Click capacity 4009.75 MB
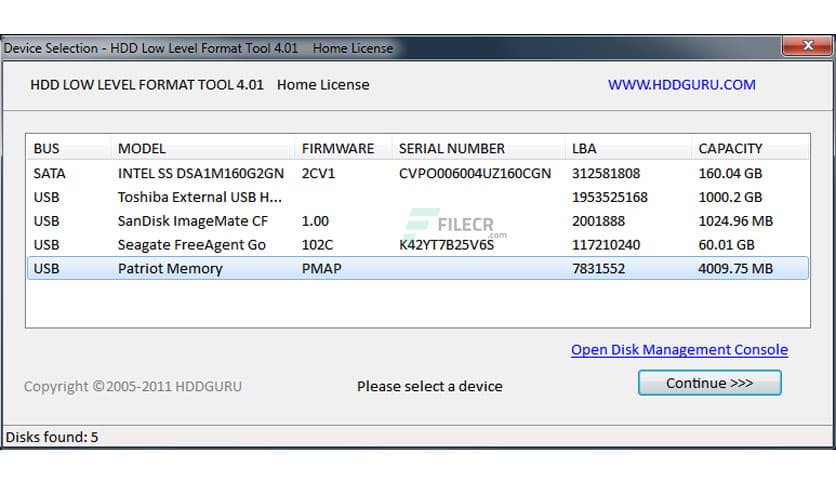 736,268
